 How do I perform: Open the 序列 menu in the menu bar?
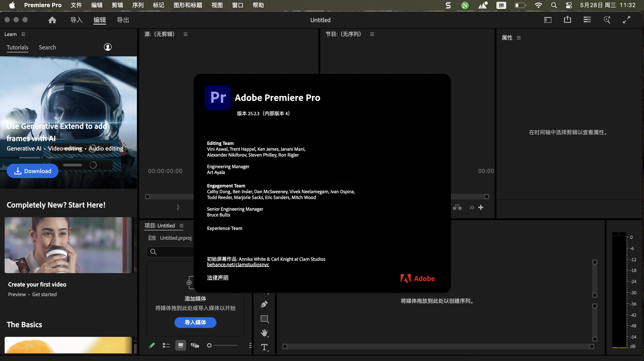[x=137, y=5]
